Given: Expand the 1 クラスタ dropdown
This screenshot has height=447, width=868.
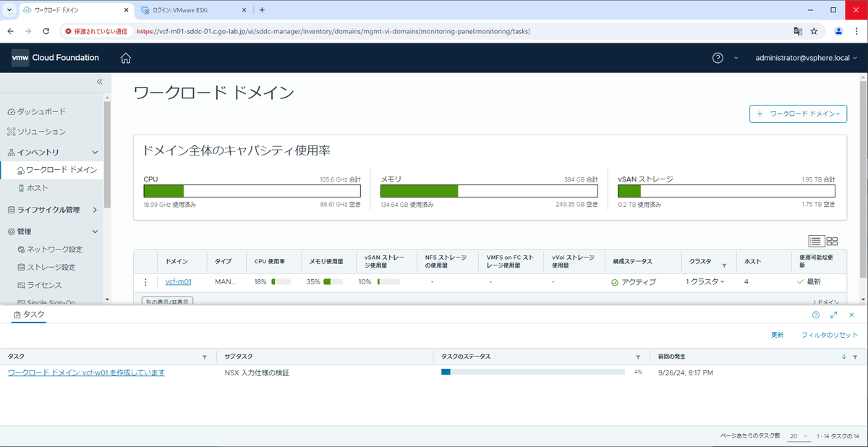Looking at the screenshot, I should pos(705,282).
